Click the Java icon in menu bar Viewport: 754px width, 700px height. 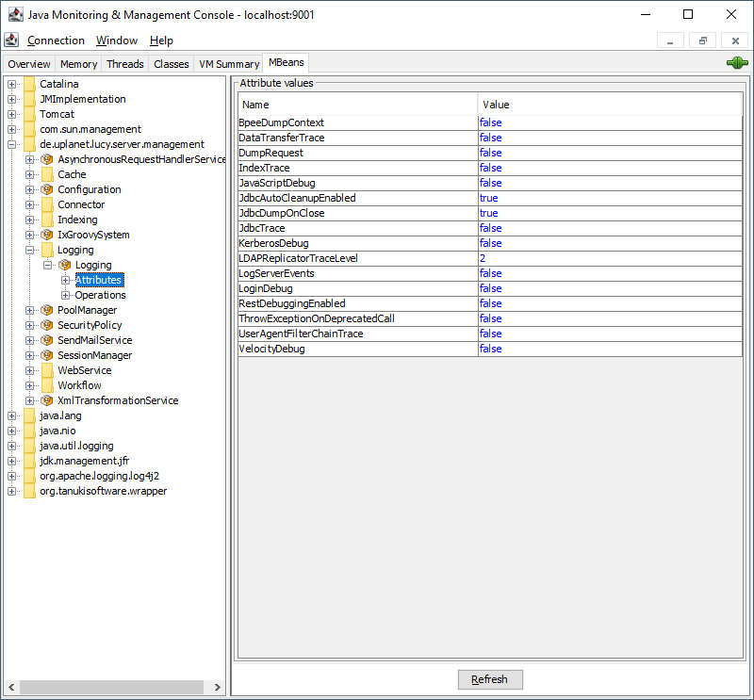(11, 41)
